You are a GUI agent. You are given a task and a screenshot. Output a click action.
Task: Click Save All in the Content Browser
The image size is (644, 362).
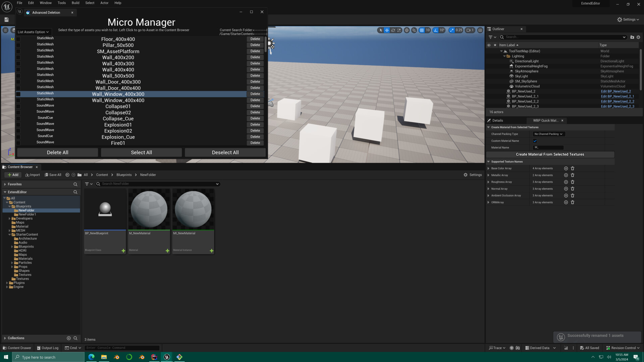pos(53,175)
